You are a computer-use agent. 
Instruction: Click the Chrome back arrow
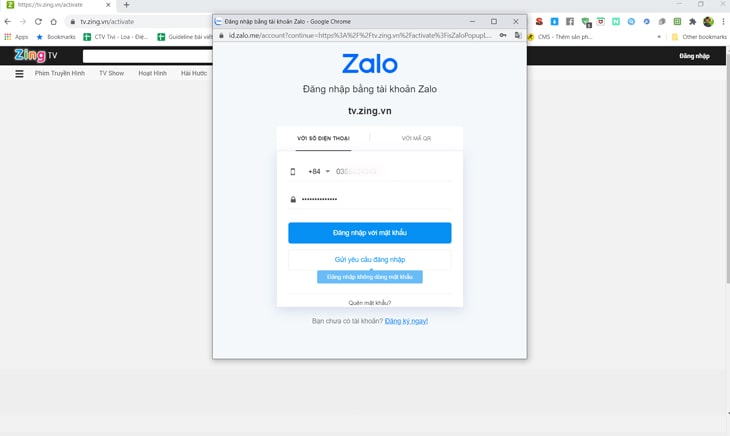tap(8, 21)
